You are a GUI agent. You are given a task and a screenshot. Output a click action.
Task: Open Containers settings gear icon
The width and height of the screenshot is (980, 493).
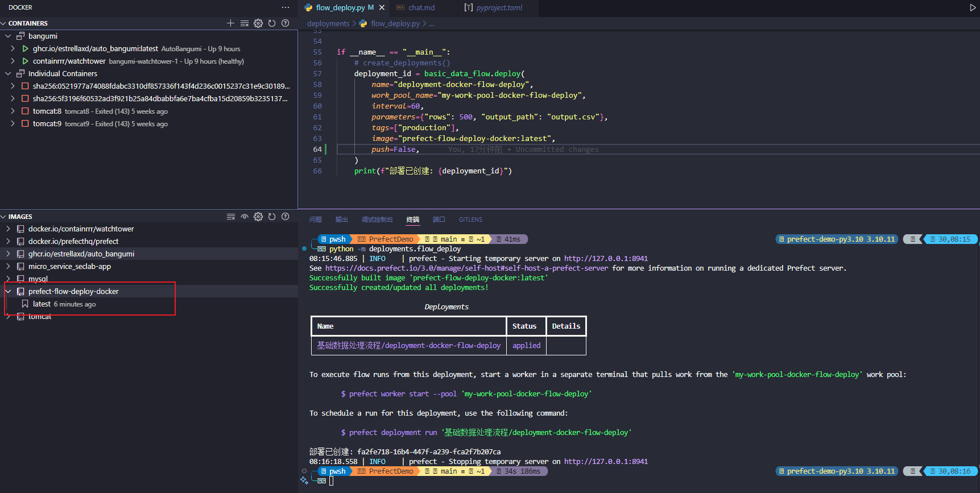pyautogui.click(x=258, y=23)
